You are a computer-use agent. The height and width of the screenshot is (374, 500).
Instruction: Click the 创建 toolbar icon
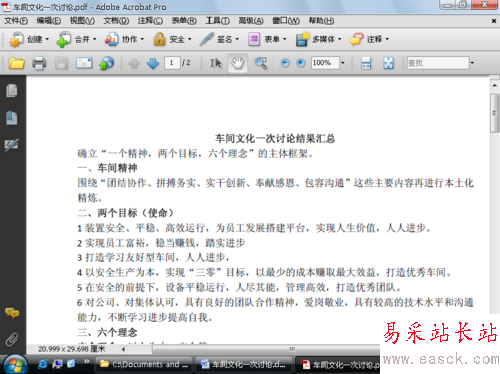[x=16, y=39]
